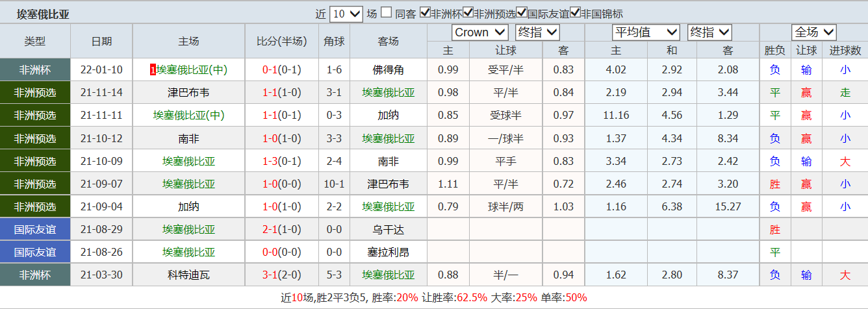Open the 1-3(0-1) score on 21-10-09
This screenshot has width=868, height=309.
click(x=281, y=161)
